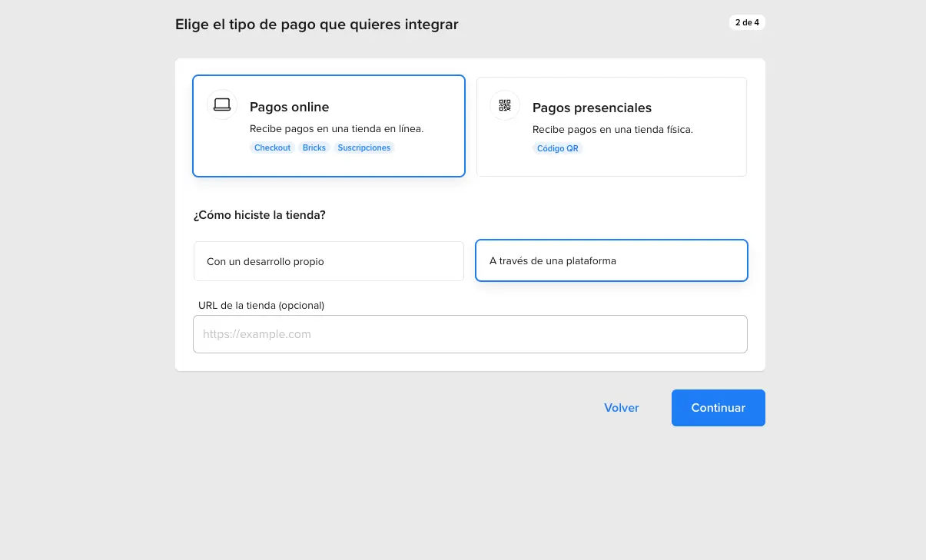Screen dimensions: 926x560
Task: Click the Checkout tag
Action: tap(272, 147)
